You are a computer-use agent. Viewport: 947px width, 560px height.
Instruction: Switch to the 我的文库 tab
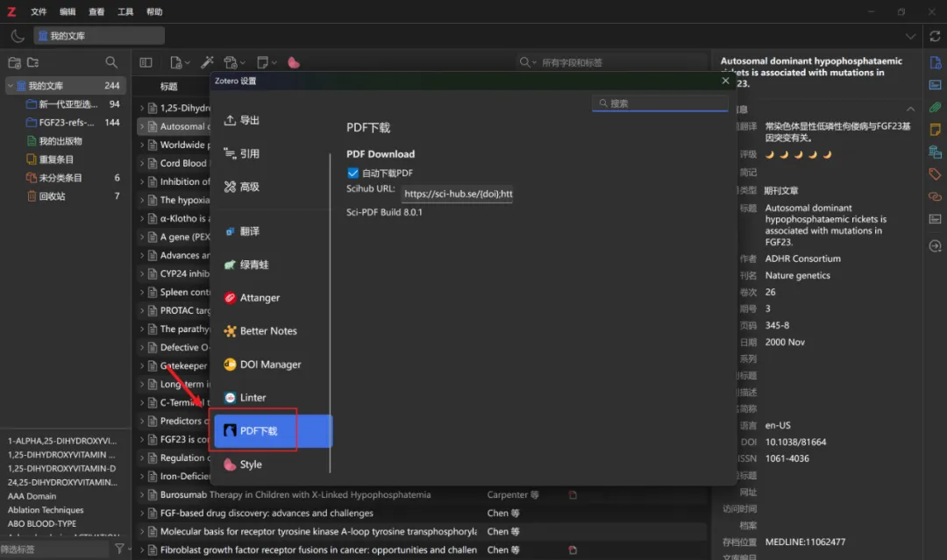(x=99, y=36)
